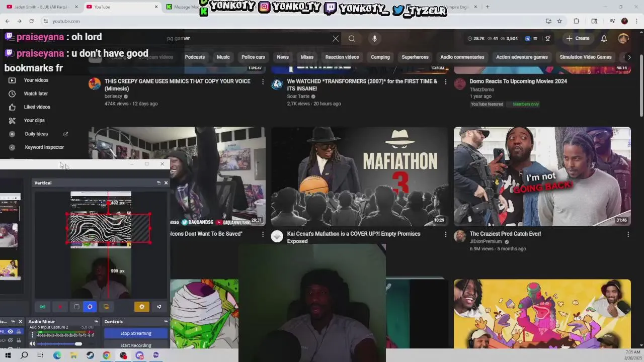Screen dimensions: 644x362
Task: Click the share icon beside the gold gear
Action: [159, 307]
